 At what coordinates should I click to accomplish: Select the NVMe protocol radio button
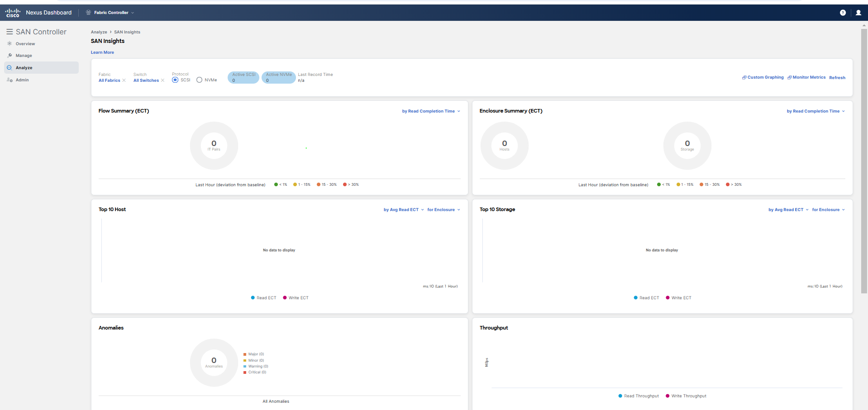coord(199,80)
